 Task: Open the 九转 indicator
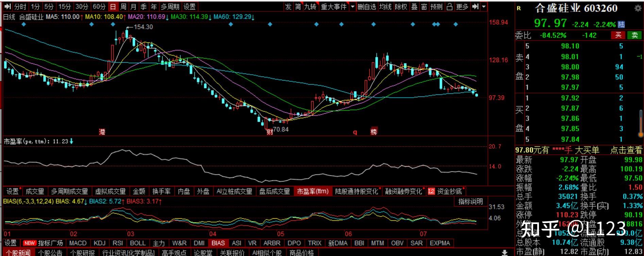pyautogui.click(x=310, y=6)
